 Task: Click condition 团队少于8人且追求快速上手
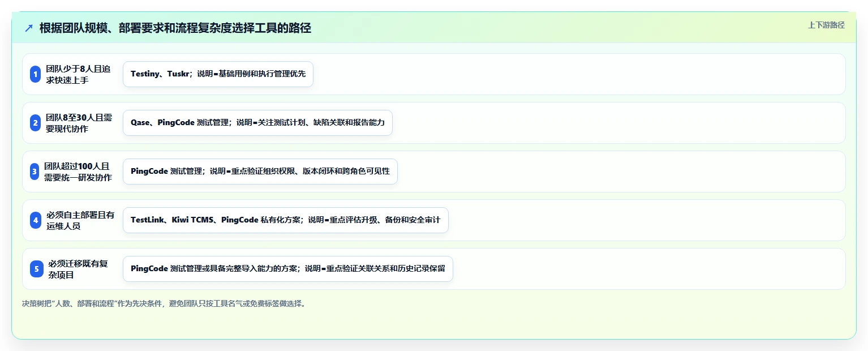78,74
